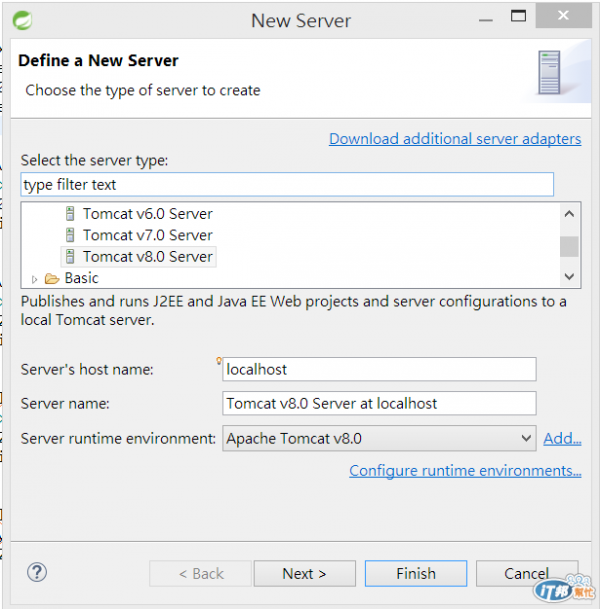Screen dimensions: 600x609
Task: Click the Add... runtime link
Action: [x=562, y=438]
